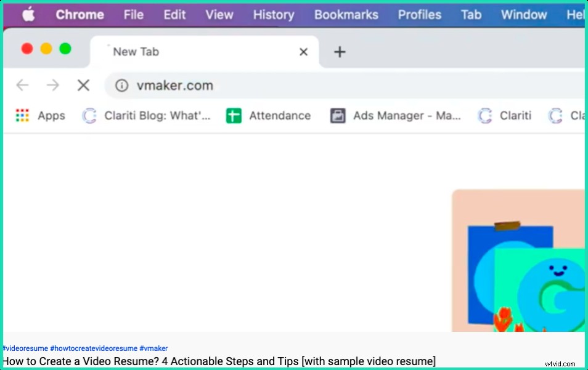Screen dimensions: 588x370
Task: Open the View menu
Action: (x=219, y=15)
